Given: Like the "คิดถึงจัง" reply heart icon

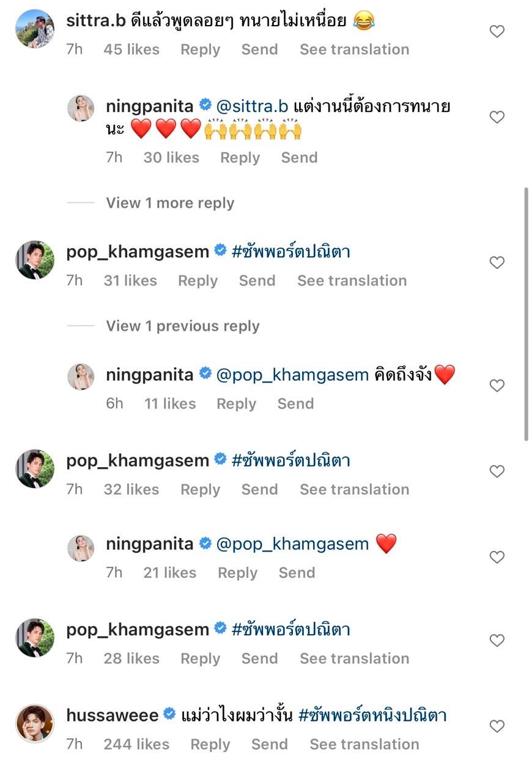Looking at the screenshot, I should pos(497,386).
